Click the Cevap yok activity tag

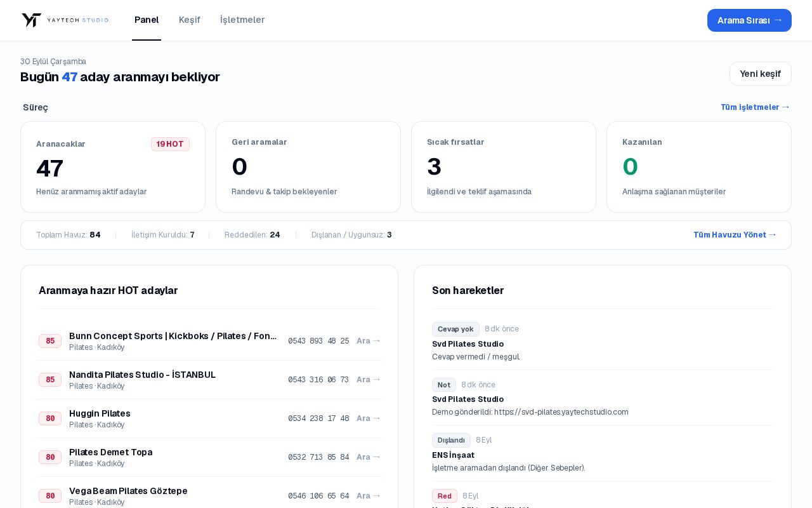pyautogui.click(x=455, y=329)
